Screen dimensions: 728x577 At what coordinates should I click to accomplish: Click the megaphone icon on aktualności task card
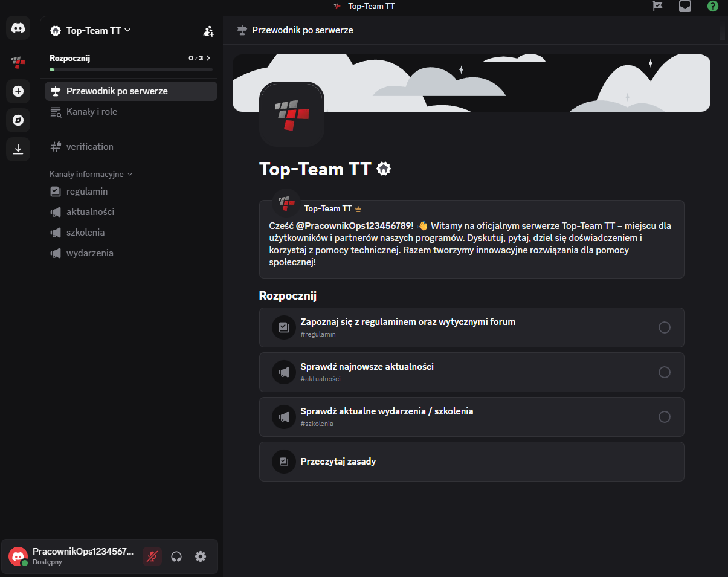tap(284, 372)
